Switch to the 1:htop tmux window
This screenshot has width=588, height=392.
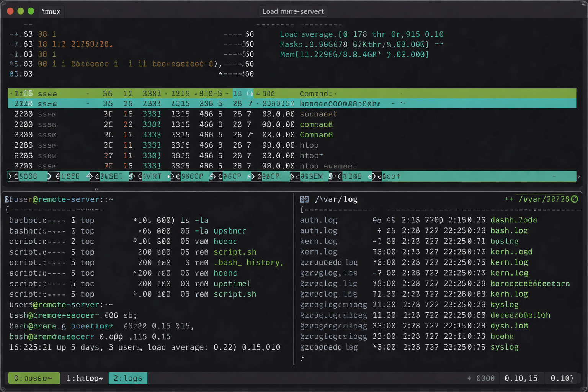point(84,378)
